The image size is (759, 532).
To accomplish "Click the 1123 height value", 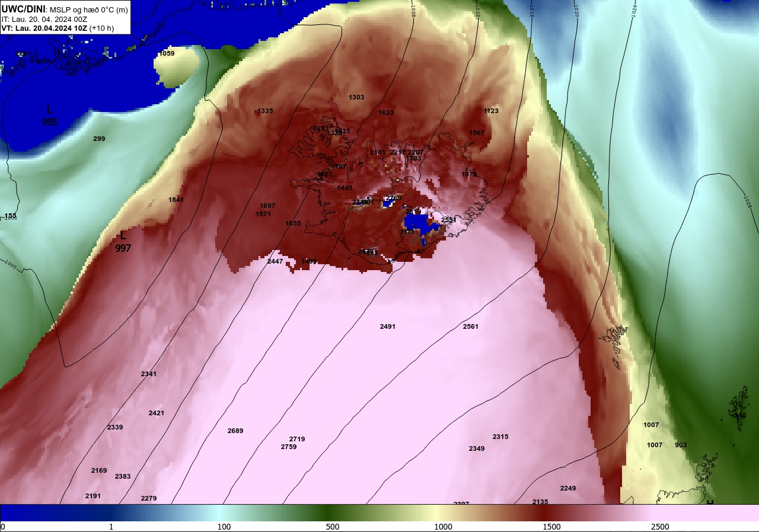I will point(491,111).
